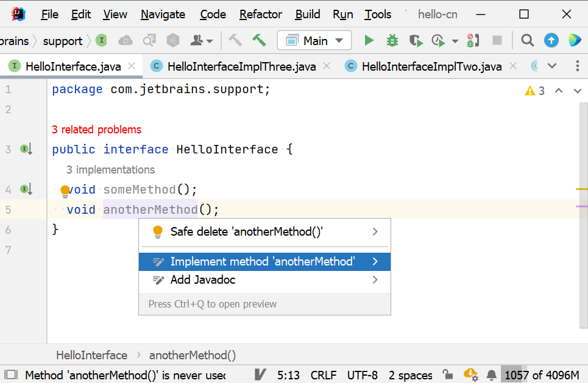
Task: Click the grayed search-in-document toolbar icon
Action: tap(149, 40)
